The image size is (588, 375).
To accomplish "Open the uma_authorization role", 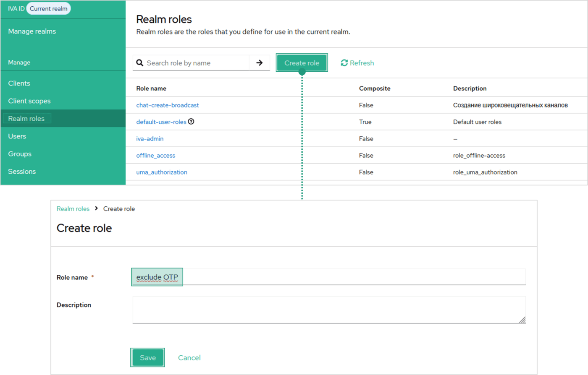I will tap(162, 172).
